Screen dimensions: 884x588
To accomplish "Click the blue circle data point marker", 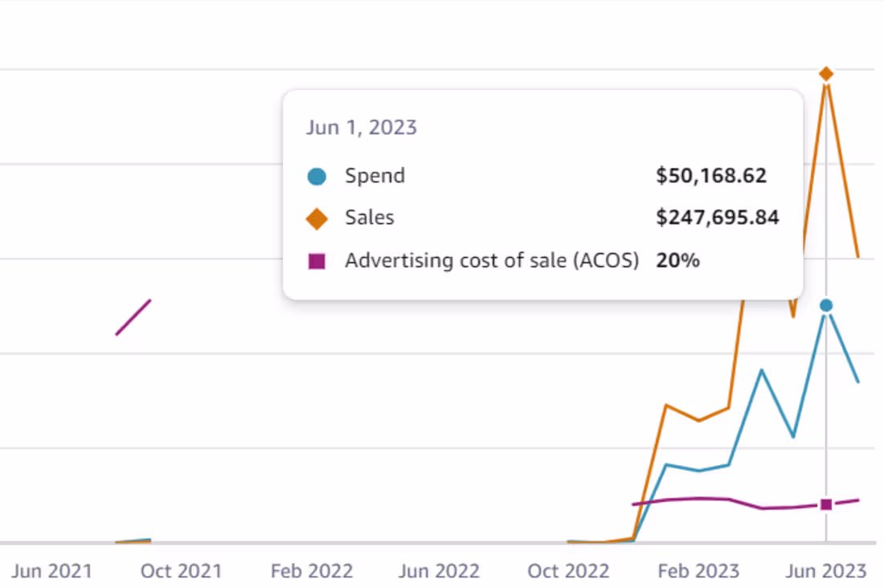I will 826,304.
